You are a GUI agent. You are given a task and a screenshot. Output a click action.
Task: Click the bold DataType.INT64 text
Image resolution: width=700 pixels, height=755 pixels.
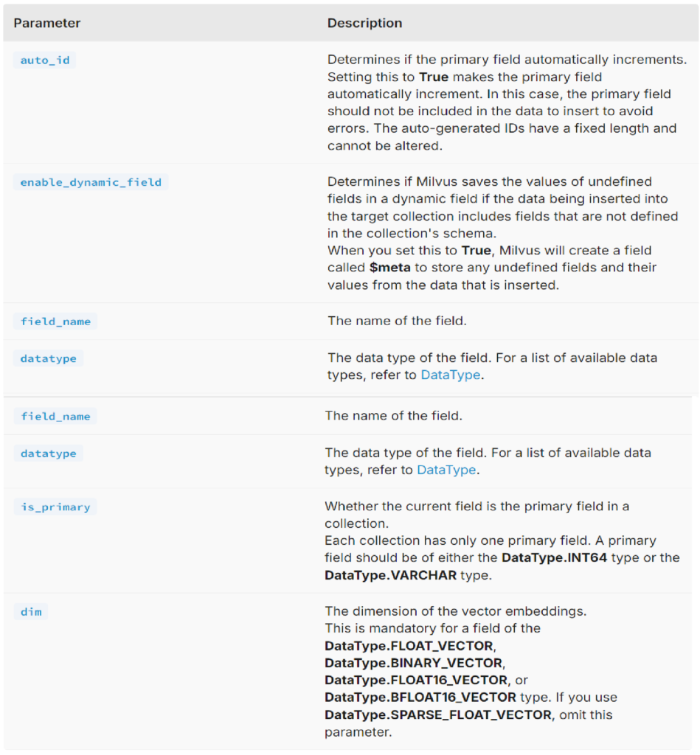tap(554, 557)
